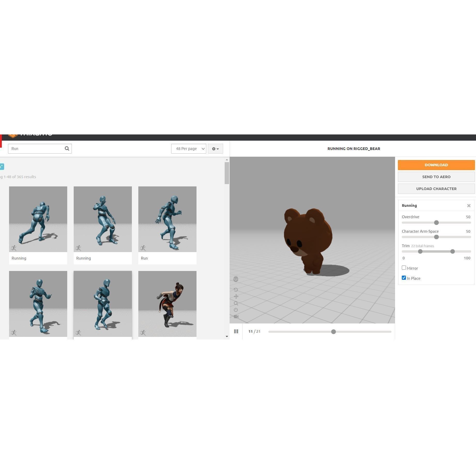476x476 pixels.
Task: Select the magnifier zoom icon in viewport
Action: [x=236, y=303]
